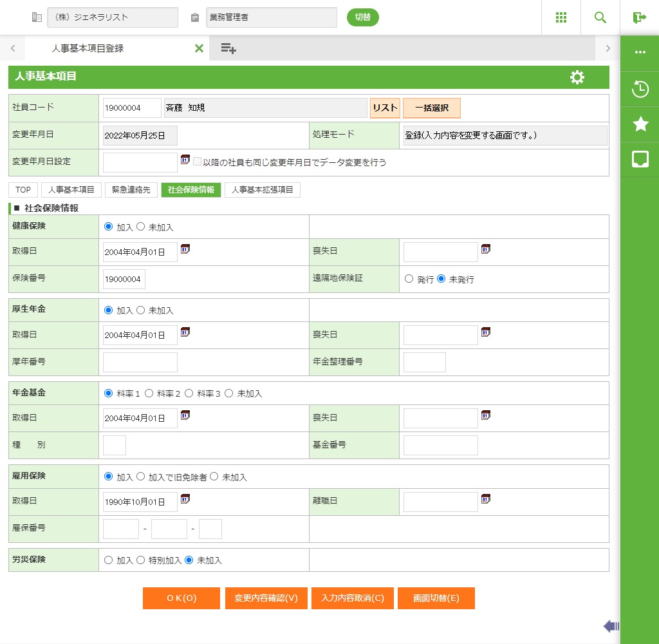The height and width of the screenshot is (644, 659).
Task: Select 発行 radio for 遠隔地保険証
Action: [409, 279]
